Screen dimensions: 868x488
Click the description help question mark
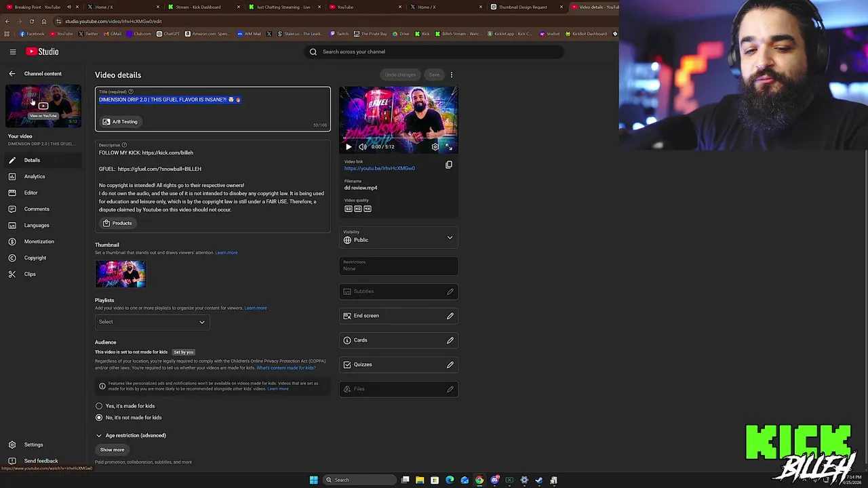(124, 145)
